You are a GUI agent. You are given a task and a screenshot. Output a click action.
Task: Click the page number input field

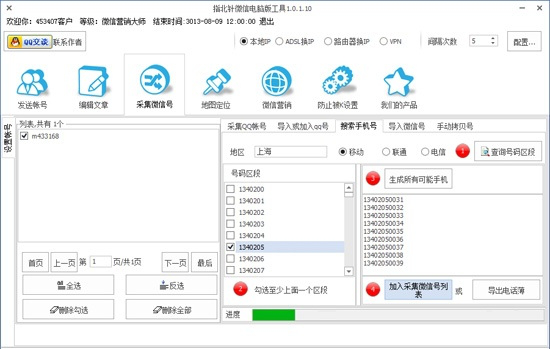click(100, 262)
